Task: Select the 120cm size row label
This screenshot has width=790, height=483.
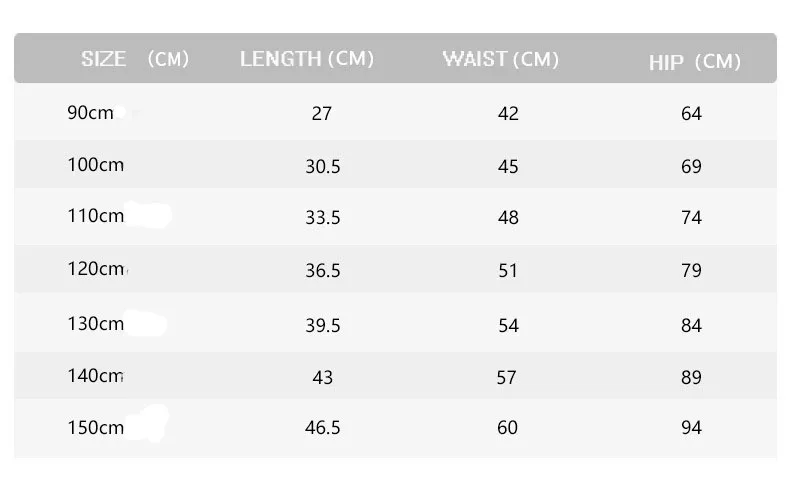Action: click(96, 269)
